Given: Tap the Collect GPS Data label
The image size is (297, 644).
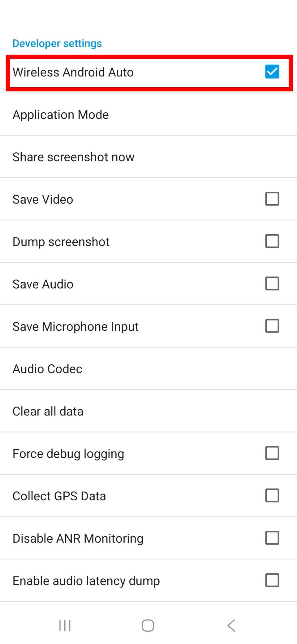Looking at the screenshot, I should click(x=59, y=496).
